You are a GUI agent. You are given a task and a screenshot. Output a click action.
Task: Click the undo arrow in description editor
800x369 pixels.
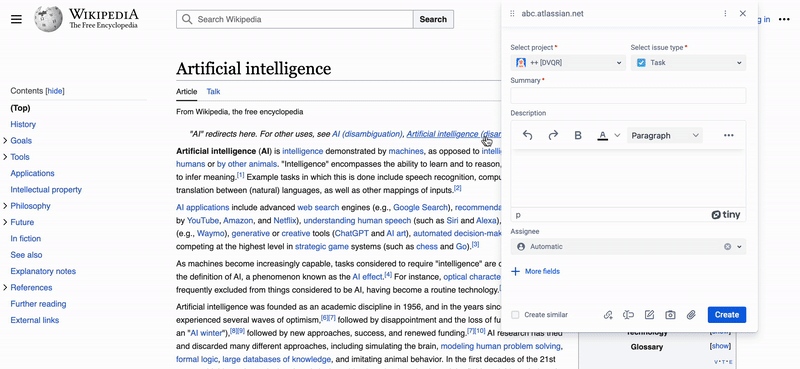528,135
